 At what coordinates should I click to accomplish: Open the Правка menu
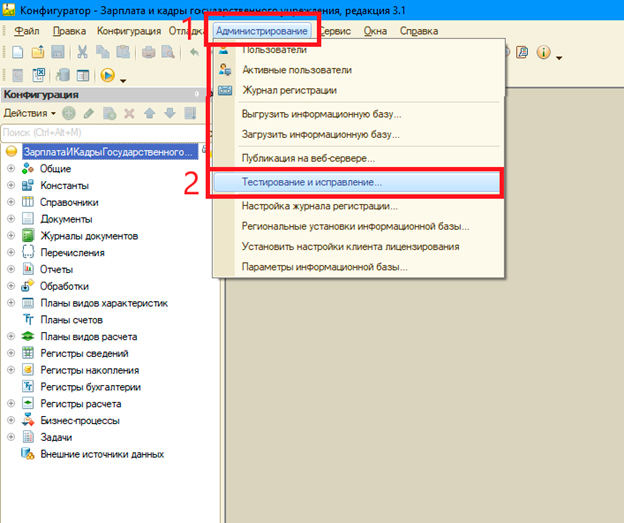[x=69, y=31]
